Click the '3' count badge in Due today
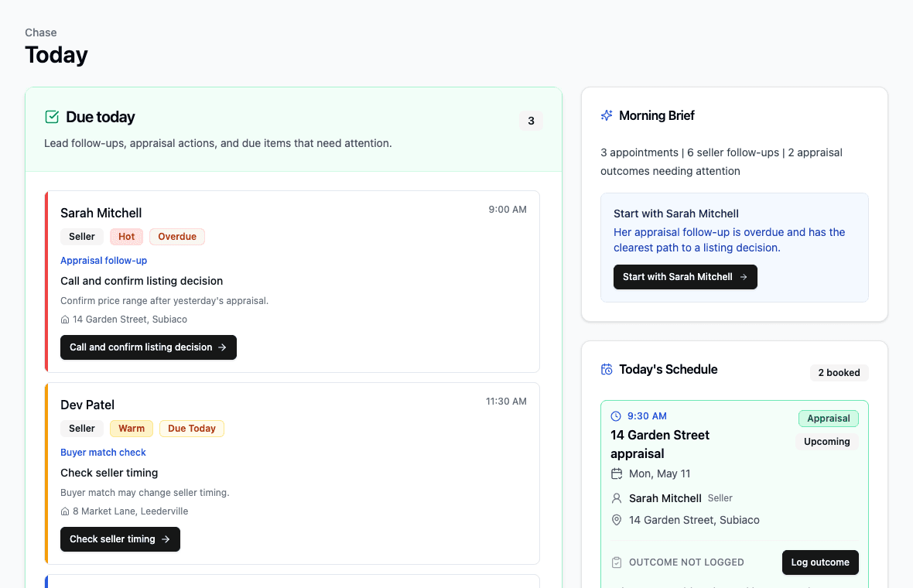The width and height of the screenshot is (913, 588). (x=531, y=121)
